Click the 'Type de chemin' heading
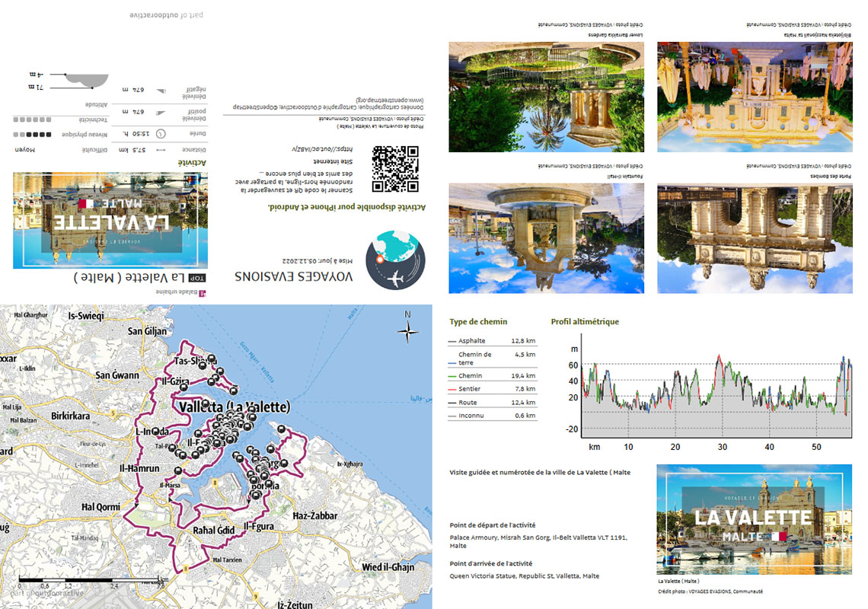The image size is (868, 609). [478, 322]
